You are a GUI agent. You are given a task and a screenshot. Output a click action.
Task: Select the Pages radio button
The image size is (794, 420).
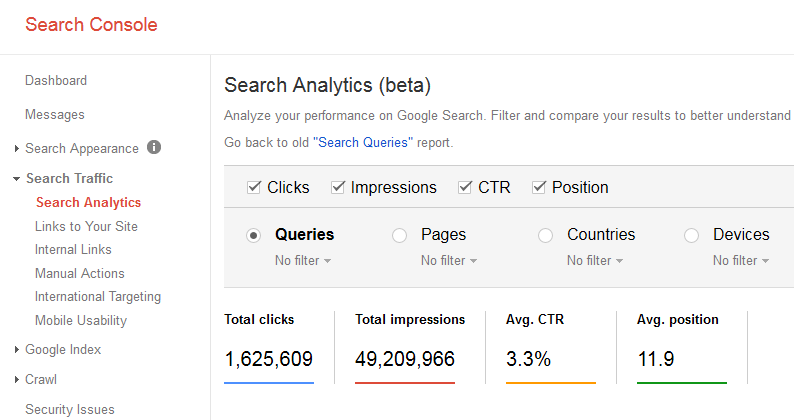400,236
